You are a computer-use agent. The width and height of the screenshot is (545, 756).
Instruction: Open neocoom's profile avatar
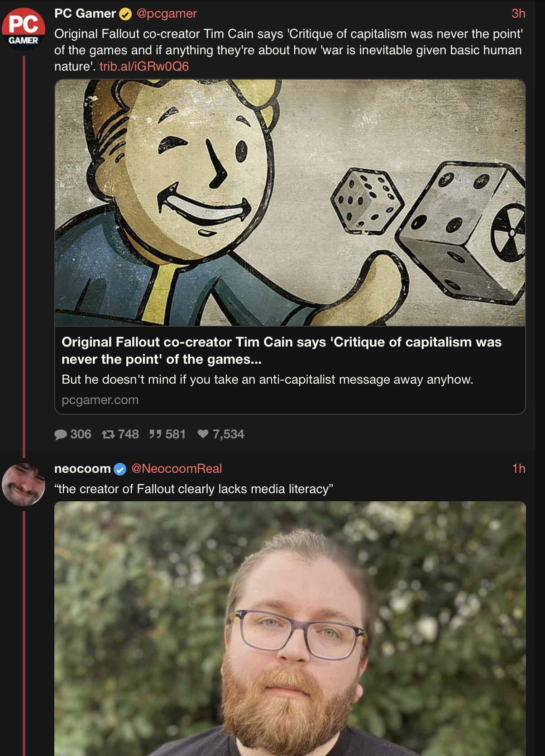24,484
